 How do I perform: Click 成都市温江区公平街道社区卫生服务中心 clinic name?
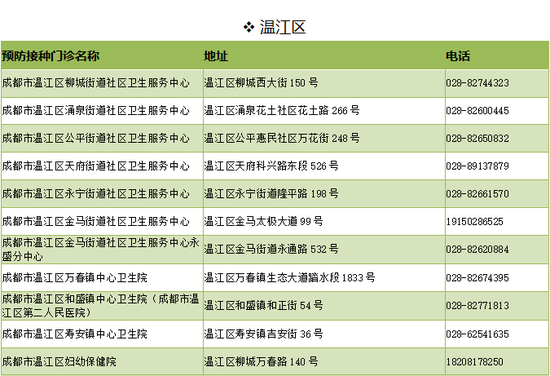tap(96, 138)
